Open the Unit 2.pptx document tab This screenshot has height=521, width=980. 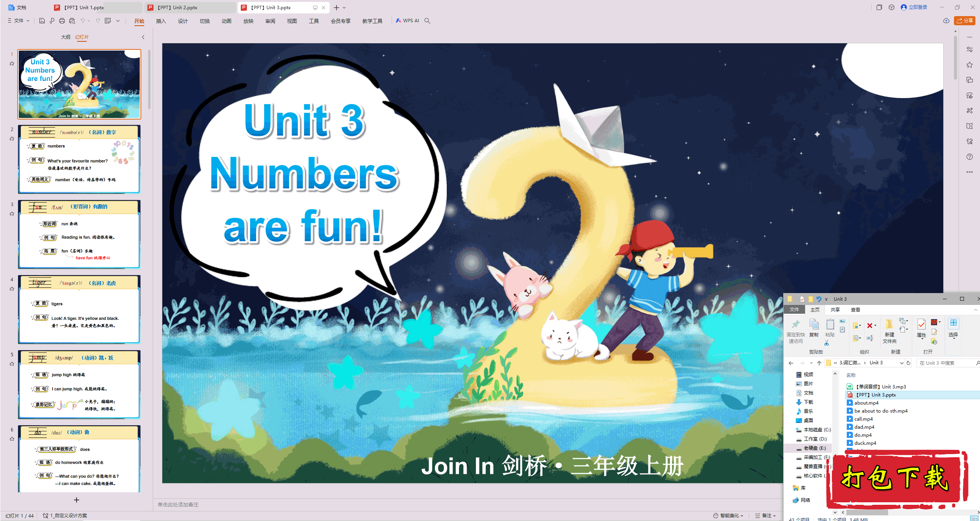tap(190, 7)
